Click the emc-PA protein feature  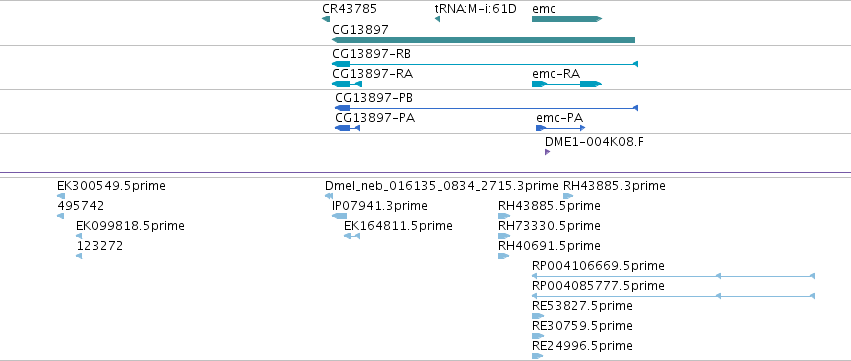(561, 128)
